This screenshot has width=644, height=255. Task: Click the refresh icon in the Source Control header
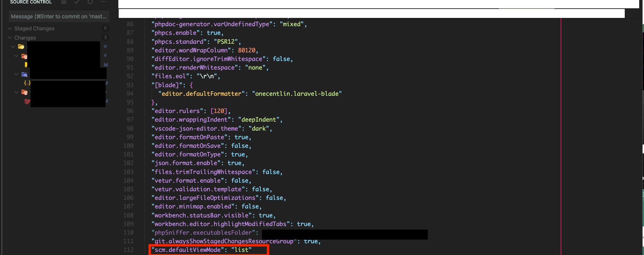(x=90, y=2)
